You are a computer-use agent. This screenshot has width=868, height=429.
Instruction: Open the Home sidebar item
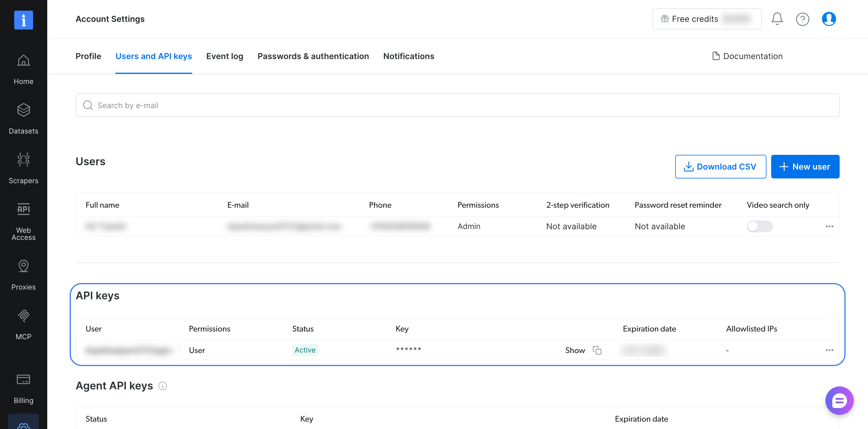[x=23, y=69]
